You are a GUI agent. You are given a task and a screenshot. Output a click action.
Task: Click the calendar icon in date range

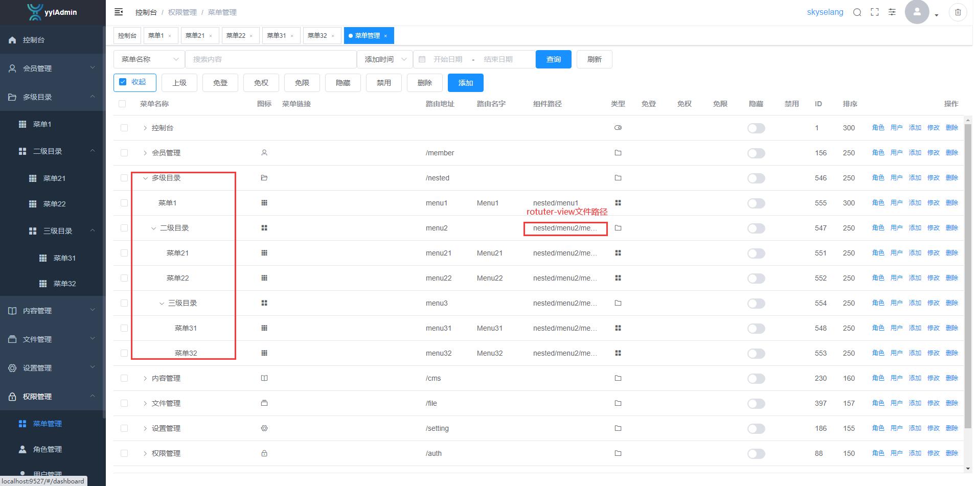tap(422, 59)
